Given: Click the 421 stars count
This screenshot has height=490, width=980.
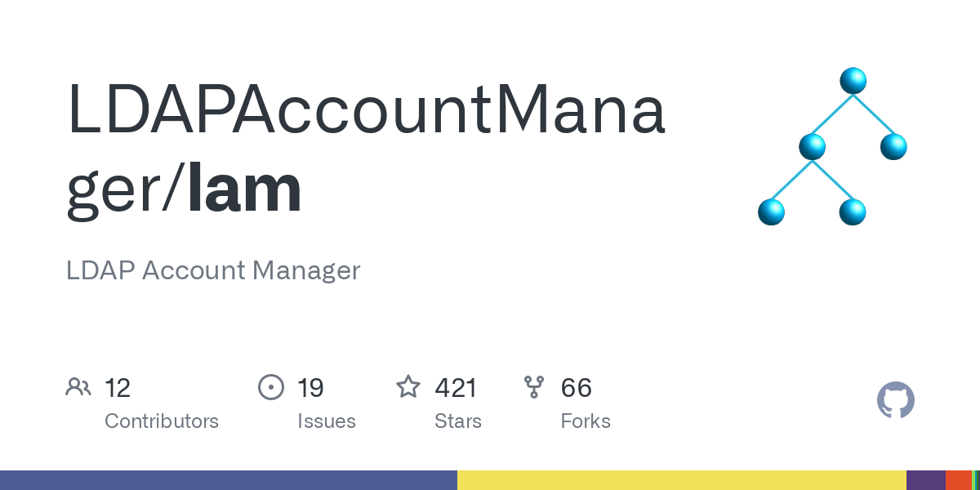Looking at the screenshot, I should tap(456, 387).
